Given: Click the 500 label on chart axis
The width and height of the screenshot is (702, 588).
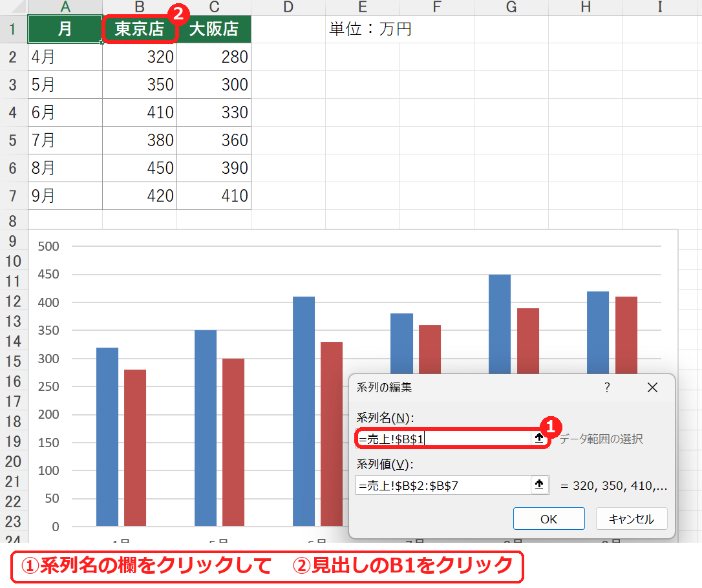Looking at the screenshot, I should [48, 246].
